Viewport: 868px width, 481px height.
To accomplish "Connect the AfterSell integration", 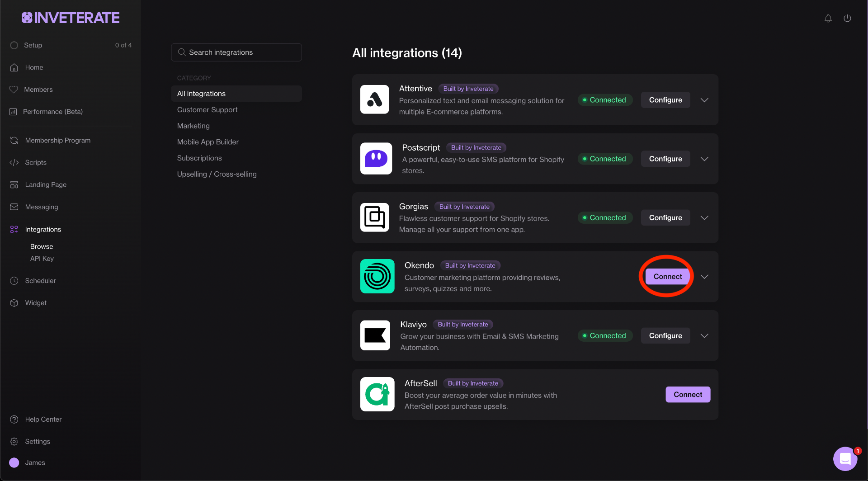I will (x=687, y=395).
